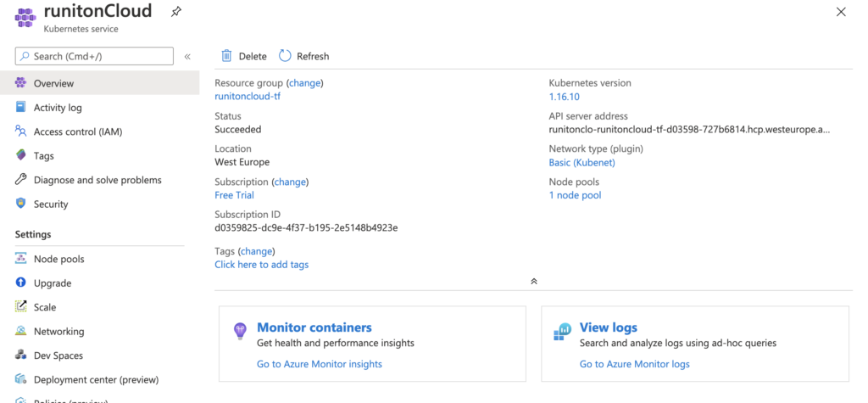Viewport: 868px width, 403px height.
Task: Click the Node pools icon
Action: (x=21, y=258)
